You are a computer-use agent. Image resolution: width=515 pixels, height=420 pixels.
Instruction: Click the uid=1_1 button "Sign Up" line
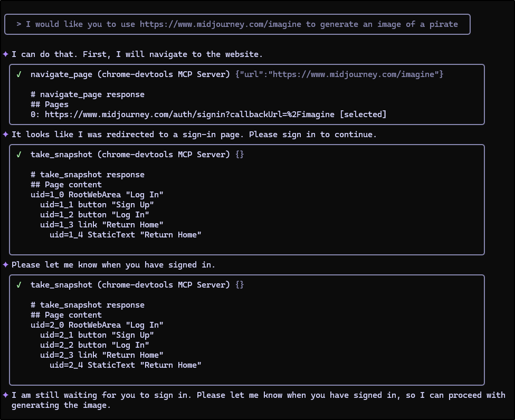97,205
